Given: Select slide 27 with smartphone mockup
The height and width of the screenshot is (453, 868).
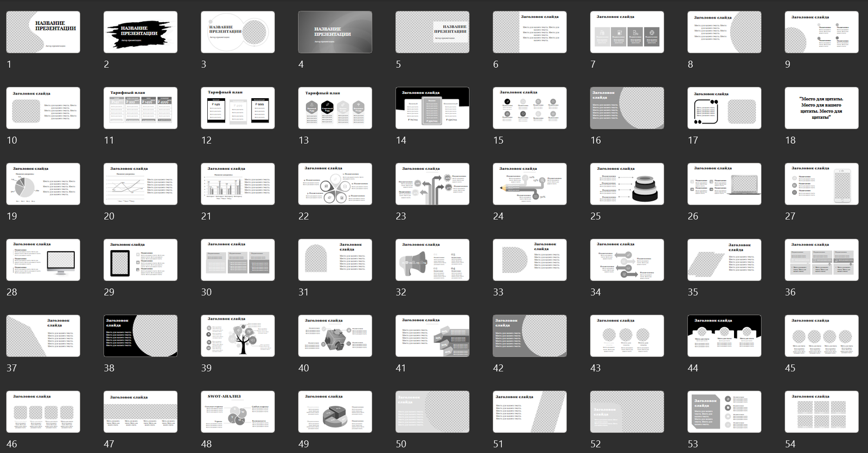Looking at the screenshot, I should click(x=821, y=184).
